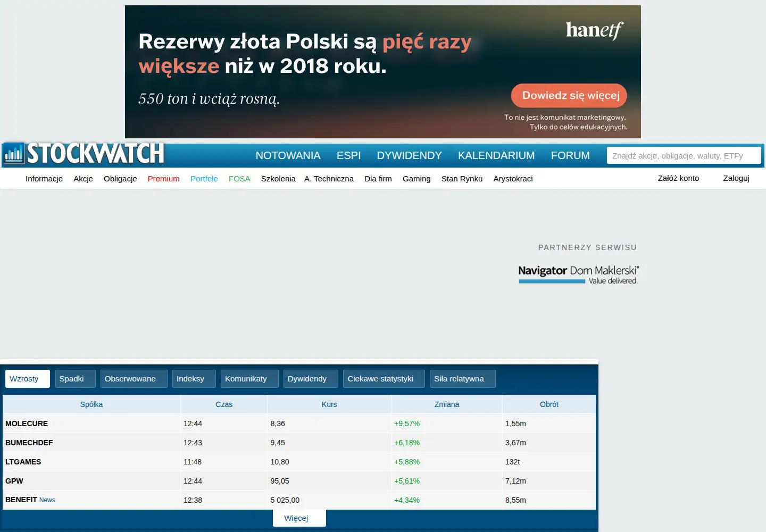
Task: Click the Kurs column header
Action: 329,404
